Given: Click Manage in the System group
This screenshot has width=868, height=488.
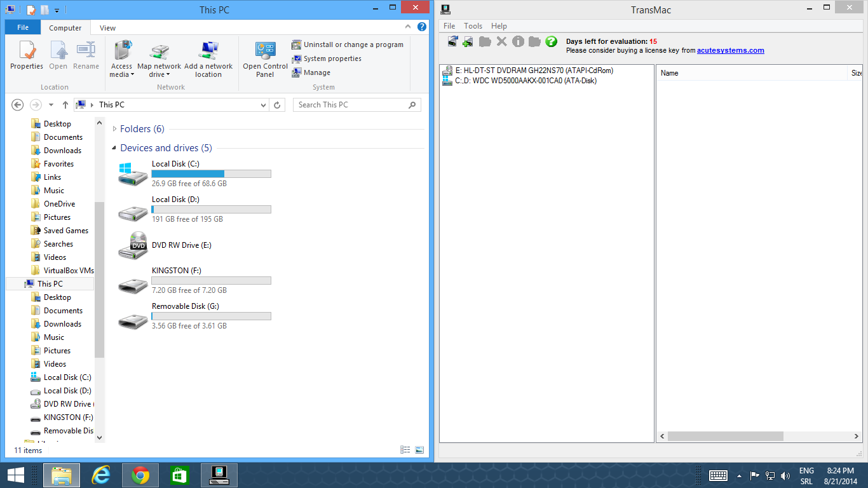Looking at the screenshot, I should (x=311, y=72).
